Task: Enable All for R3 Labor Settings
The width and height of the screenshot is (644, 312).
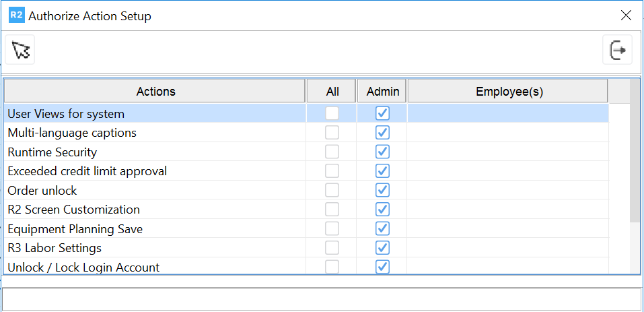Action: pyautogui.click(x=332, y=248)
